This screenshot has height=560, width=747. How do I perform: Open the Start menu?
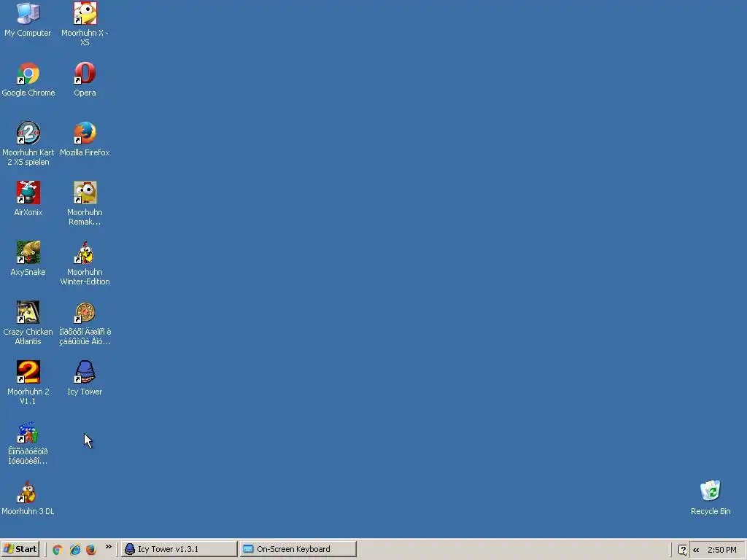pyautogui.click(x=20, y=549)
